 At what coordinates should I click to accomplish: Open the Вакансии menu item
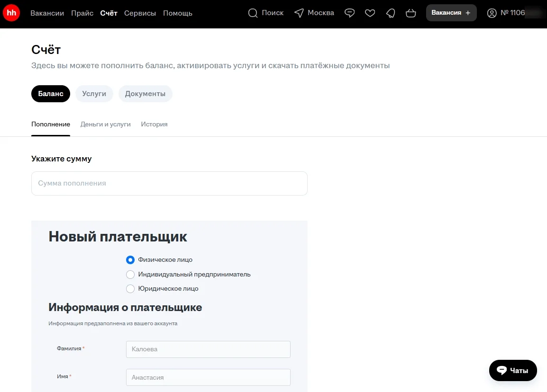click(47, 13)
